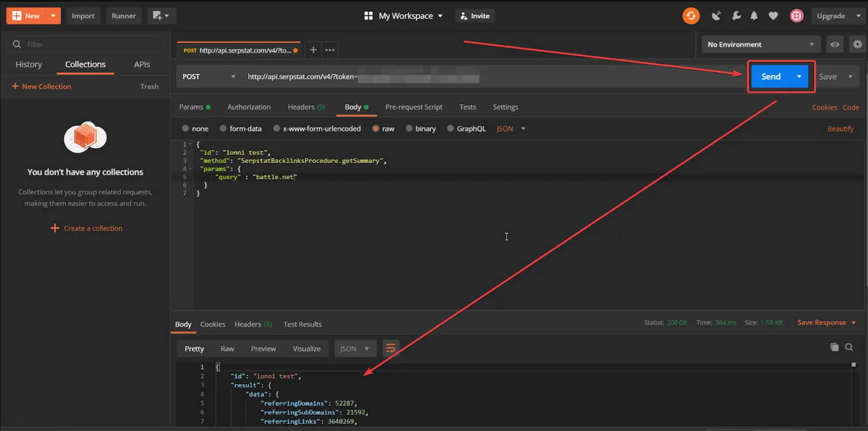
Task: Open the Trash link
Action: 150,86
